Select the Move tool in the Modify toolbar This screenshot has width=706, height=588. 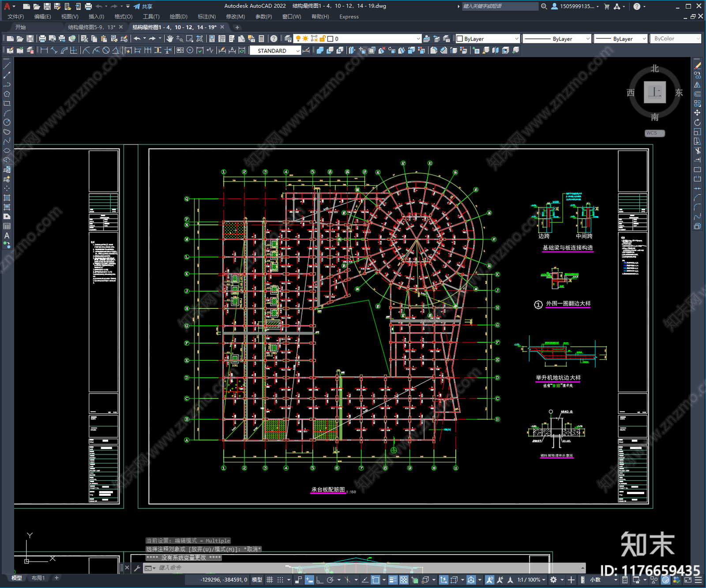(697, 113)
